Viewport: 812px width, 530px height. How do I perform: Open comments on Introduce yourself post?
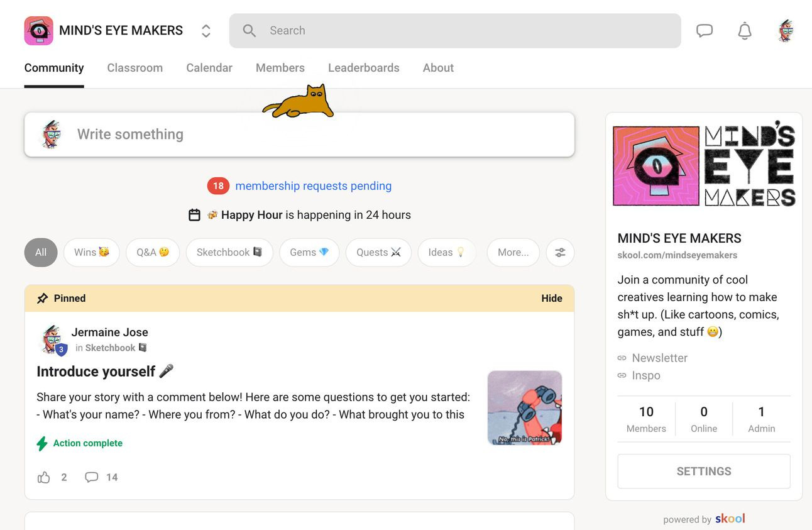[92, 478]
